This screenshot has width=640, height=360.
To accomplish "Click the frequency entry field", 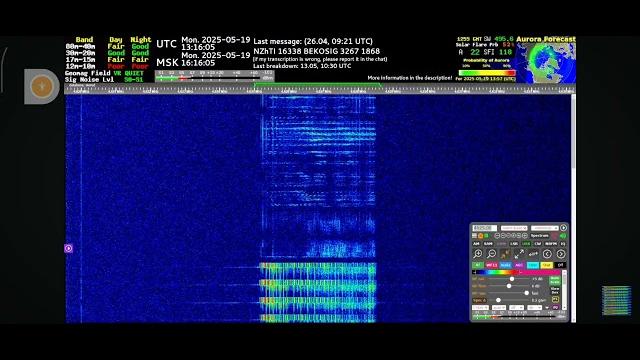I will (x=484, y=228).
